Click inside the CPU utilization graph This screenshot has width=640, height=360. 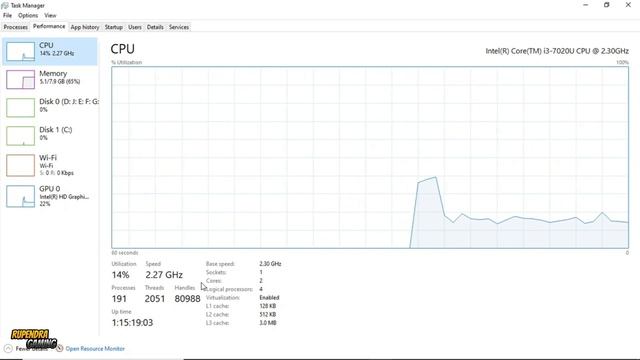(370, 157)
